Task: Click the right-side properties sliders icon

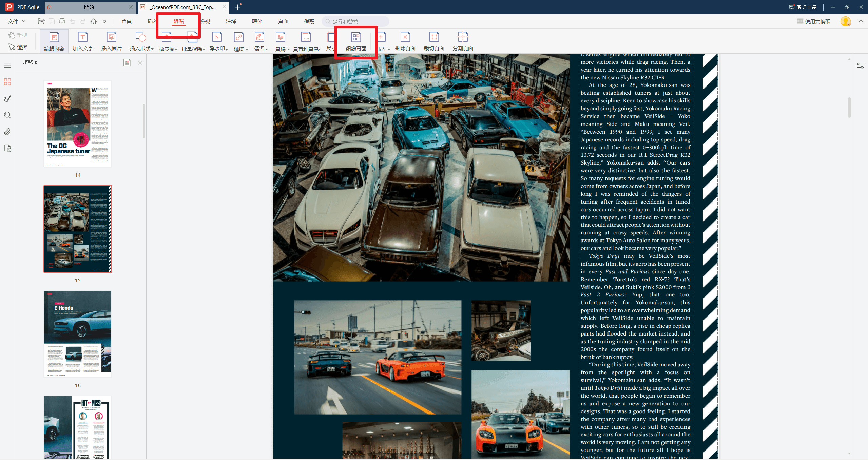Action: click(861, 65)
